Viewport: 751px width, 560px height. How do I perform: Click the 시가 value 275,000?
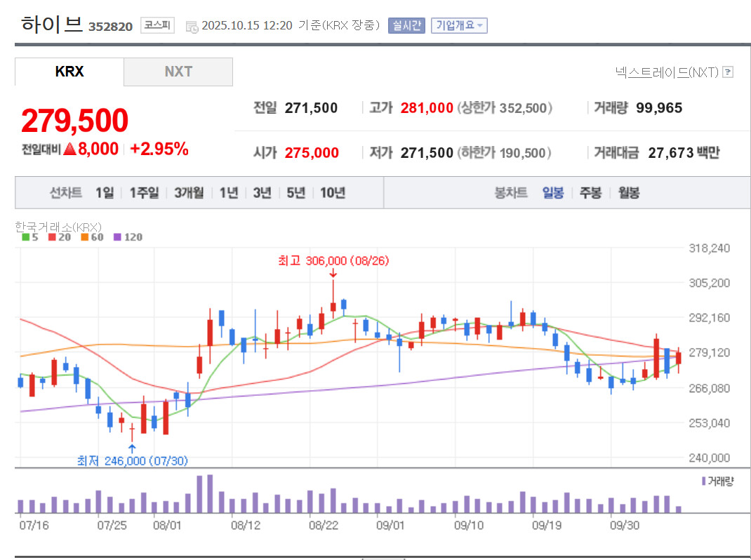pos(312,153)
